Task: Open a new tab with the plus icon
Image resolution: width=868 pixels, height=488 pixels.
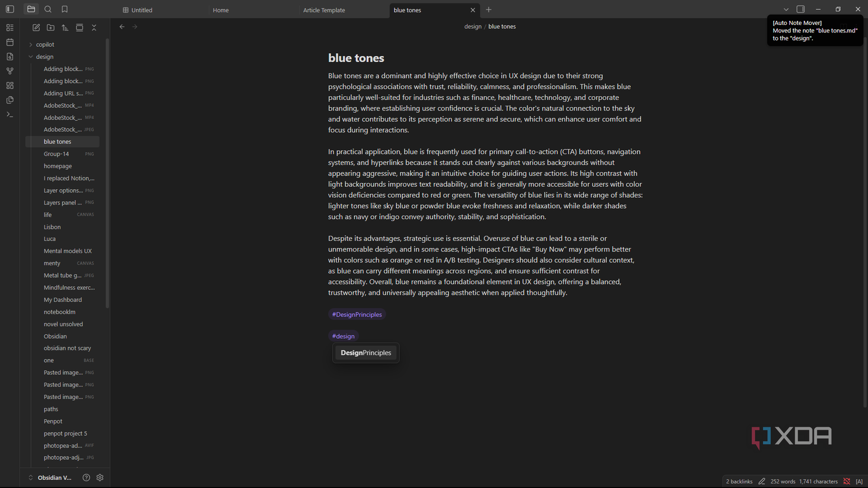Action: click(489, 10)
